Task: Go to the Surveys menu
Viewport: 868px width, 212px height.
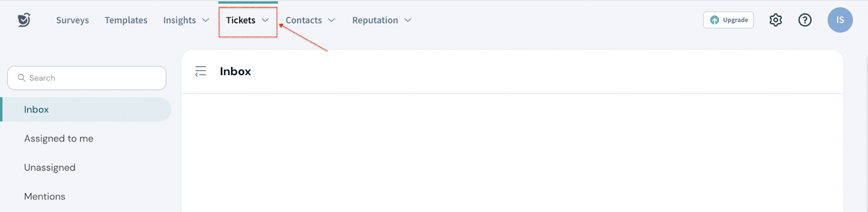Action: [x=72, y=20]
